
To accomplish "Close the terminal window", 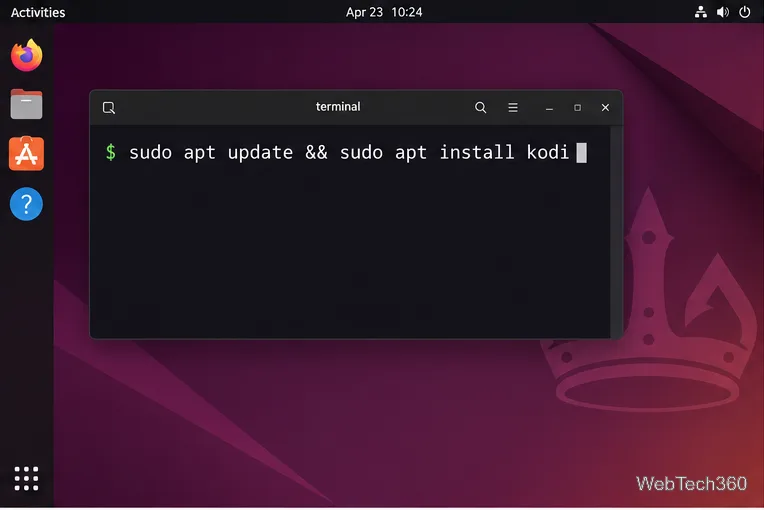I will pyautogui.click(x=605, y=108).
